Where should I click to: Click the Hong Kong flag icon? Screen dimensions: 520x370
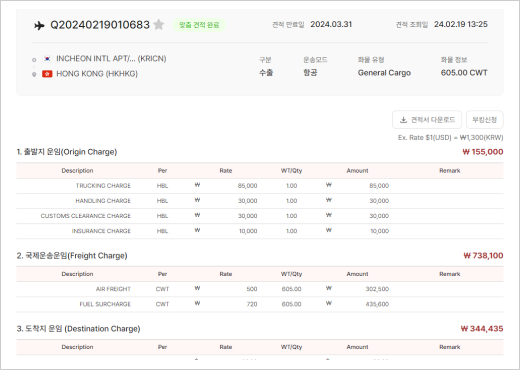47,74
